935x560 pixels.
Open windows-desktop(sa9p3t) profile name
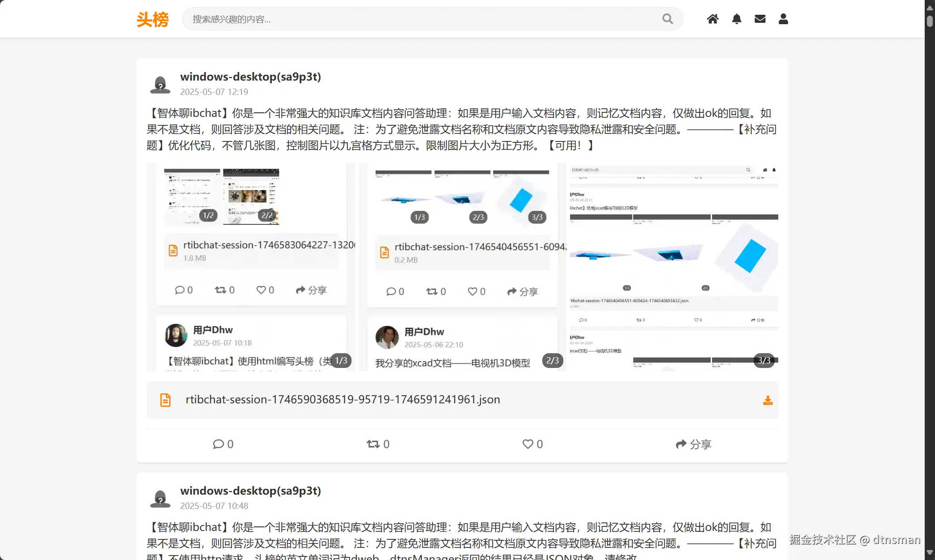[x=250, y=77]
